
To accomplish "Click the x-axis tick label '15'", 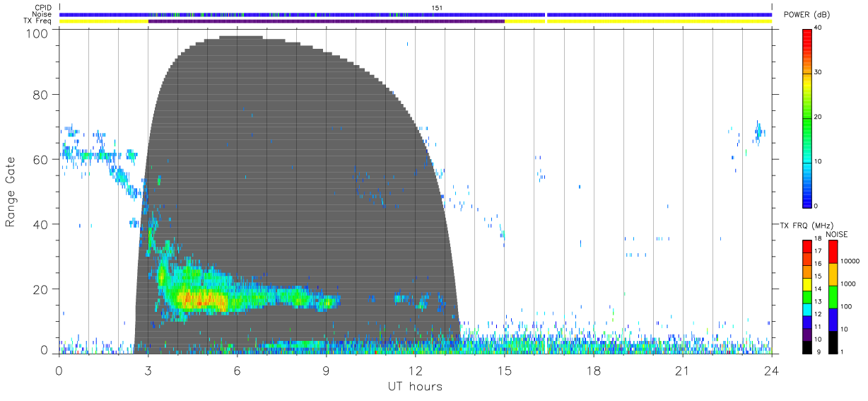I will point(504,371).
